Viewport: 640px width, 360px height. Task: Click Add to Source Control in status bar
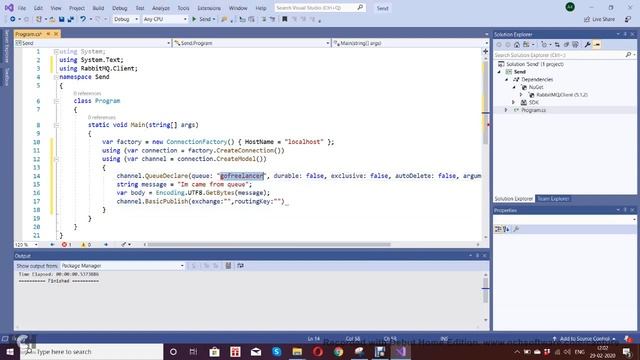(584, 339)
